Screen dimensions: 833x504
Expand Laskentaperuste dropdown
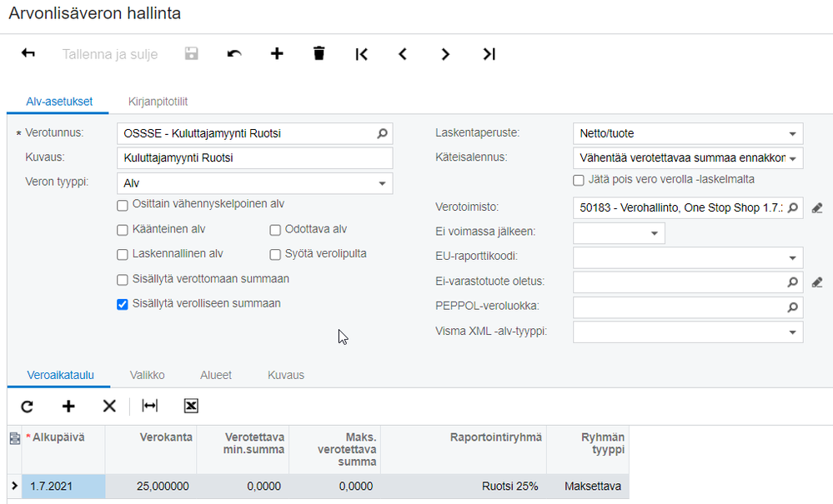point(791,133)
